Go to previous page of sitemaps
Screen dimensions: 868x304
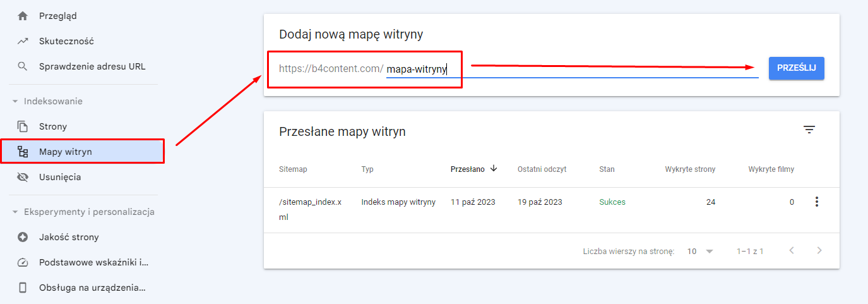(x=792, y=251)
